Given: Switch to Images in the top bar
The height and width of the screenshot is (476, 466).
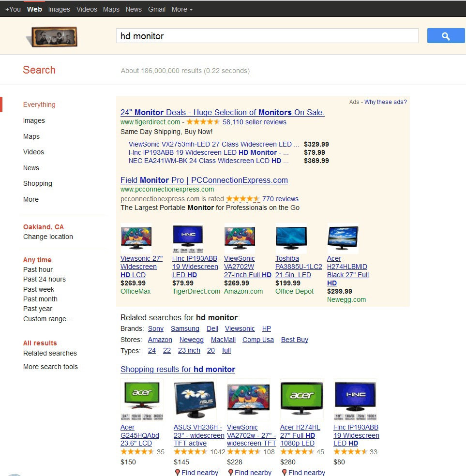Looking at the screenshot, I should [x=59, y=9].
